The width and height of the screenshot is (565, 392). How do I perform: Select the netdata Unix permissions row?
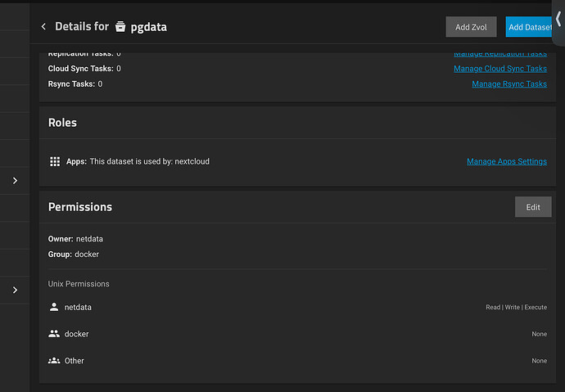pos(297,307)
